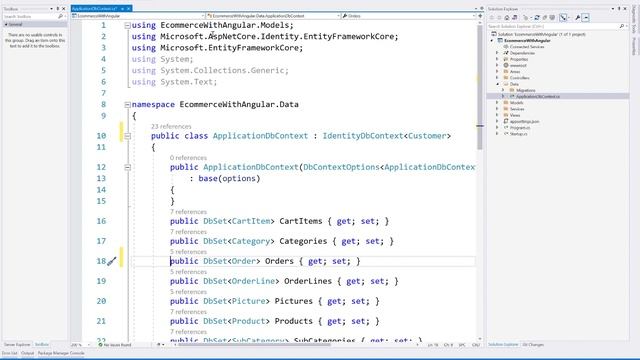The width and height of the screenshot is (640, 360).
Task: Click in the Search Toolbox input field
Action: (30, 16)
